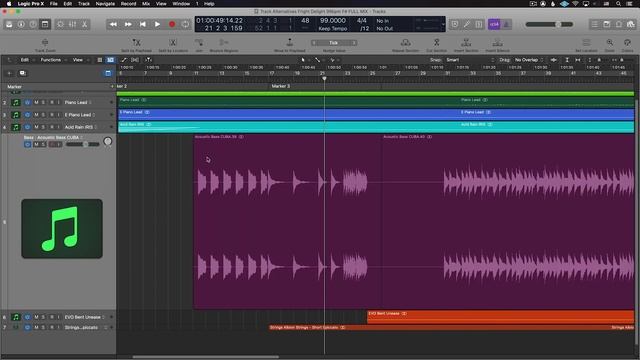Click the Acoustic Bass CUBA pan knob
640x360 pixels.
108,141
